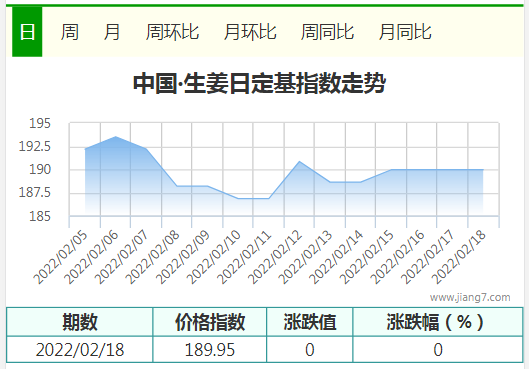Click the 2022/02/16 axis date label

tap(397, 257)
